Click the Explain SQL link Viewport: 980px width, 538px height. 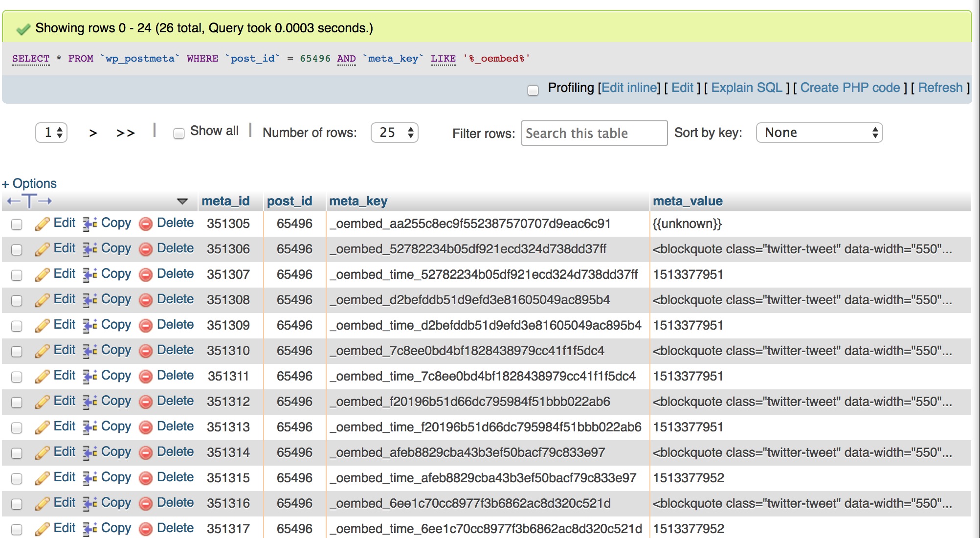(746, 88)
